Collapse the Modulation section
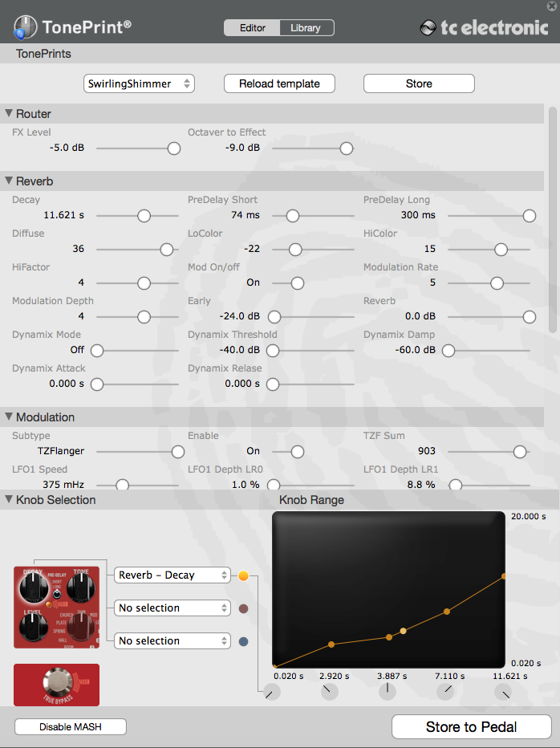This screenshot has width=560, height=748. click(x=9, y=417)
